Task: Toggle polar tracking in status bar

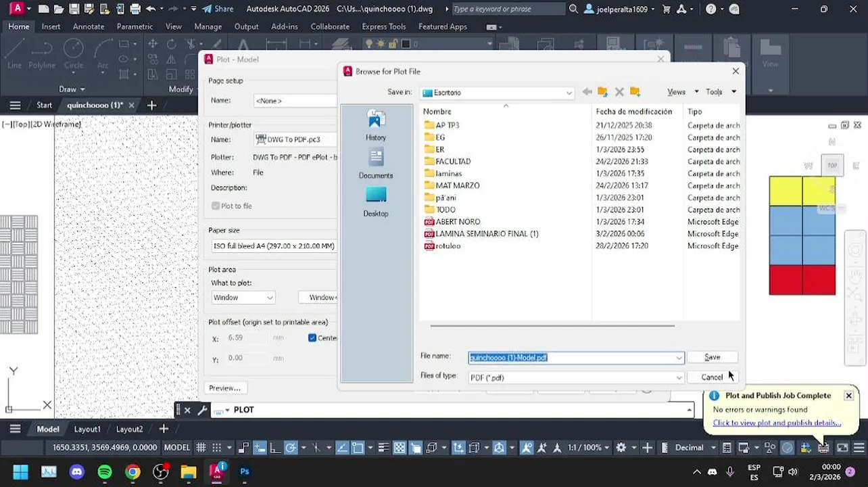Action: click(291, 448)
